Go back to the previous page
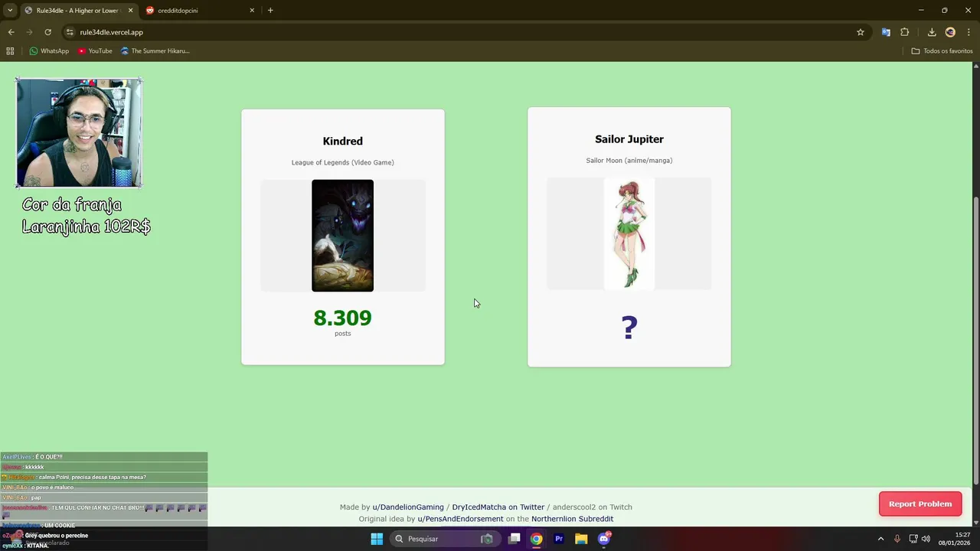This screenshot has width=980, height=551. coord(11,32)
